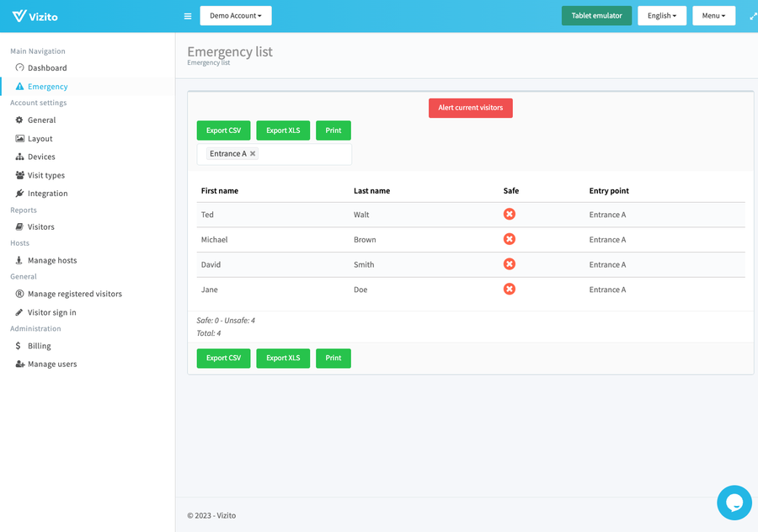This screenshot has height=532, width=758.
Task: Click the fullscreen expand arrows icon
Action: tap(753, 16)
